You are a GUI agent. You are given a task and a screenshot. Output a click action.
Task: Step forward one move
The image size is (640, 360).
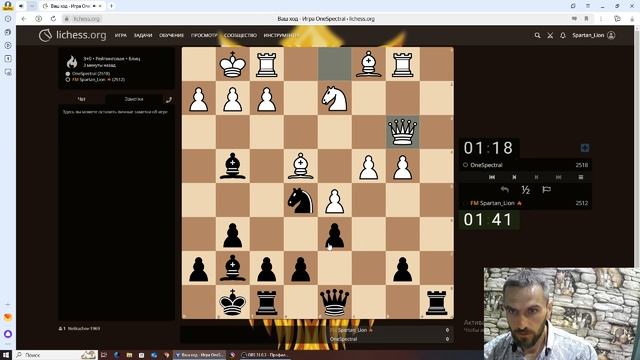536,177
